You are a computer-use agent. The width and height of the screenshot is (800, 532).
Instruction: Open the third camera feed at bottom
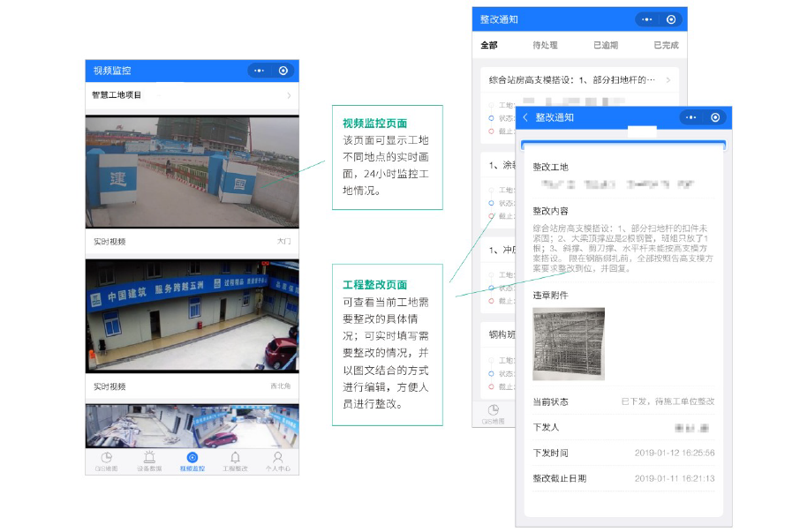(192, 425)
